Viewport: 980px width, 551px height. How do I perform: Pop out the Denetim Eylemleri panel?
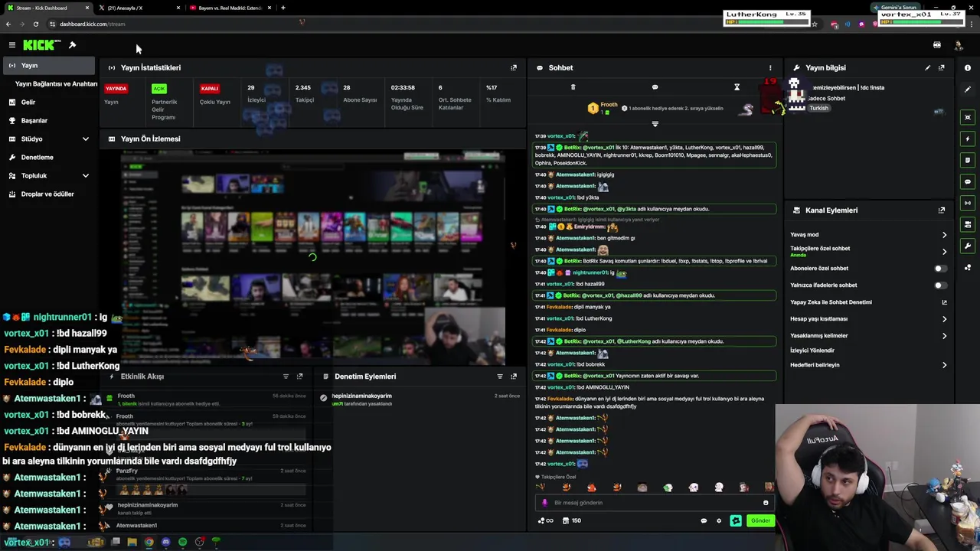514,377
